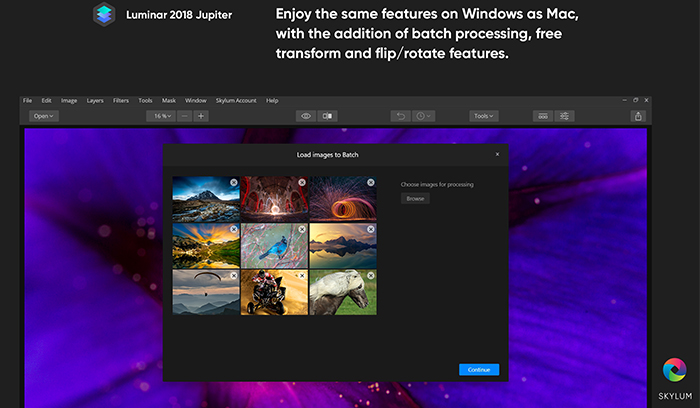Open the Layers menu

(x=95, y=100)
